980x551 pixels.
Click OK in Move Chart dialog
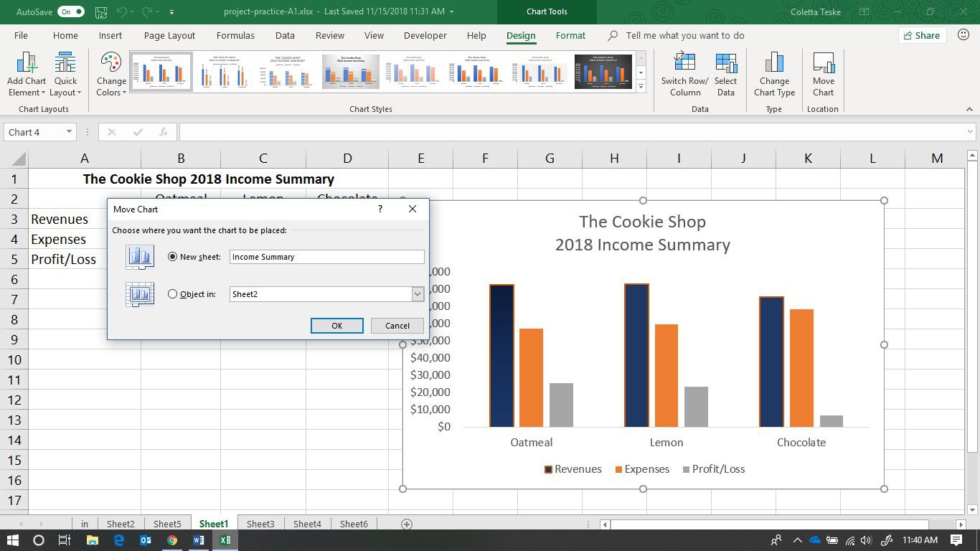click(337, 326)
